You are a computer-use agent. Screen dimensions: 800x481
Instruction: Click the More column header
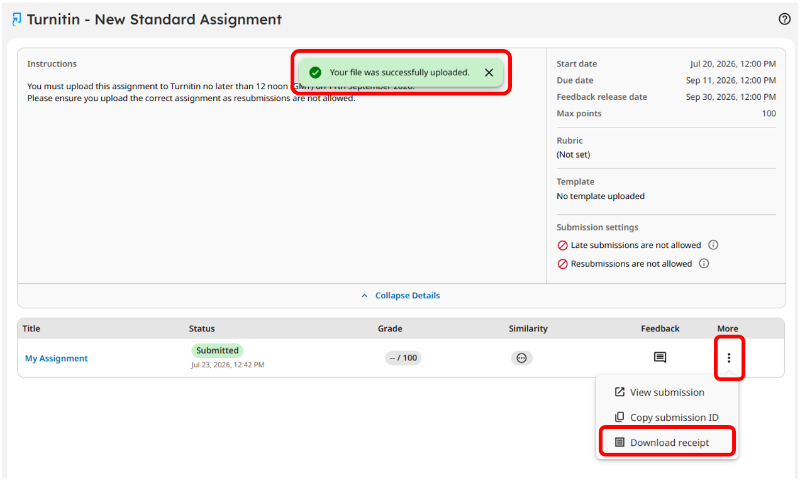click(728, 328)
